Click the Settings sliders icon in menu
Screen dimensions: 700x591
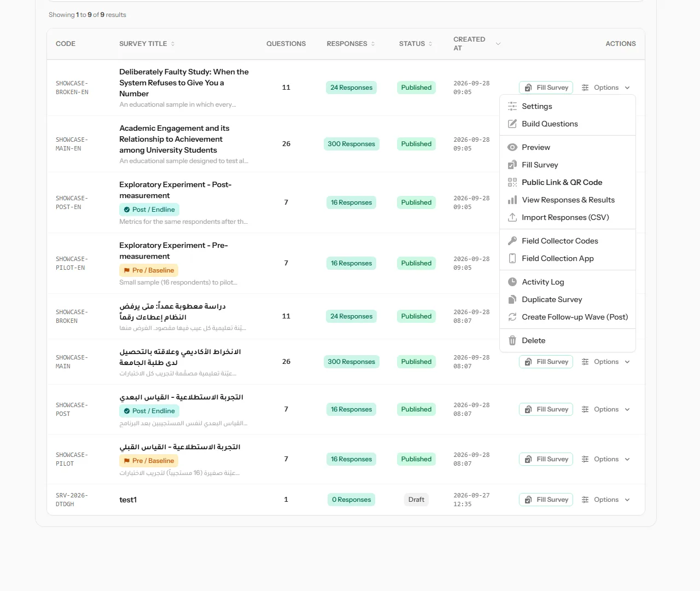pyautogui.click(x=512, y=106)
